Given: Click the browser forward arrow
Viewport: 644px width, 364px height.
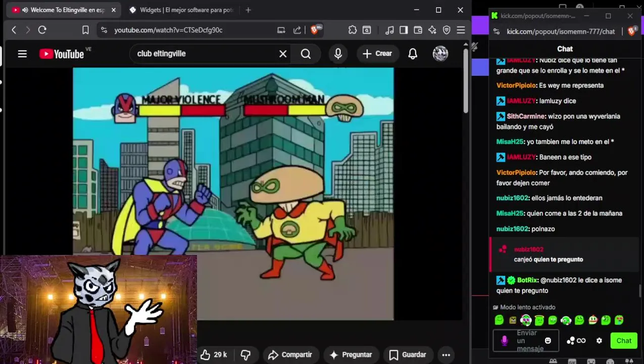Looking at the screenshot, I should point(28,30).
